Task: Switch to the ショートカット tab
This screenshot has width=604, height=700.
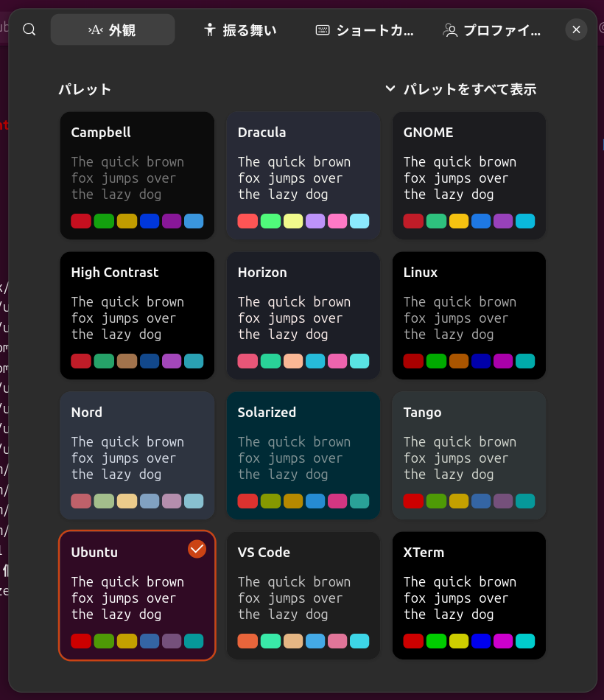Action: [365, 30]
